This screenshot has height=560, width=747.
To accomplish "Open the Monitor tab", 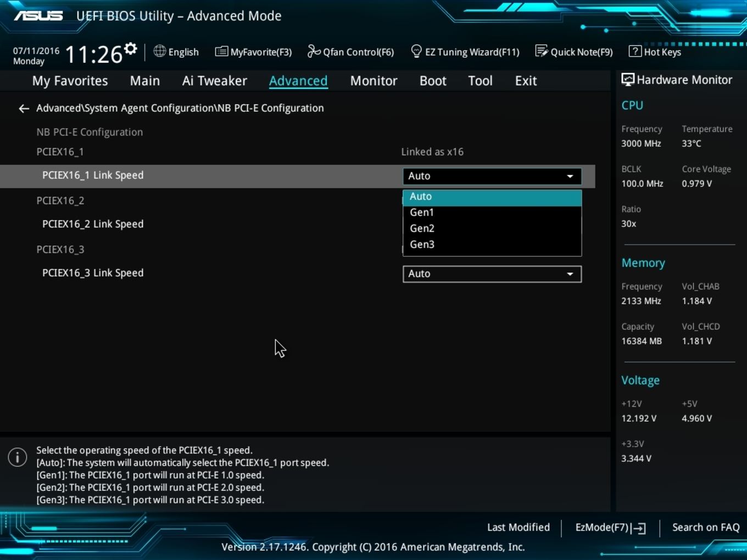I will coord(374,81).
